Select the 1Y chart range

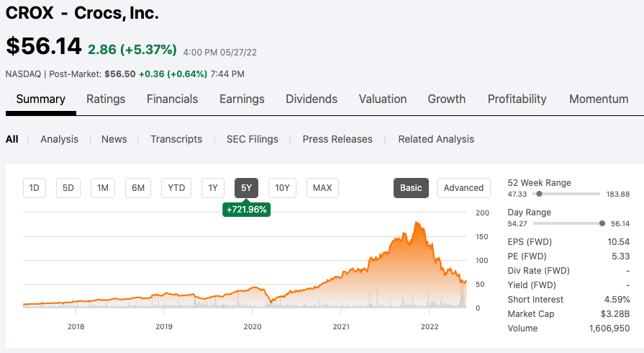coord(213,188)
